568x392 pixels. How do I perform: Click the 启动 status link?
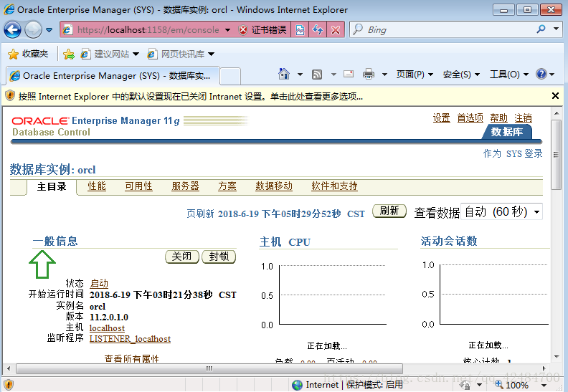[x=99, y=283]
